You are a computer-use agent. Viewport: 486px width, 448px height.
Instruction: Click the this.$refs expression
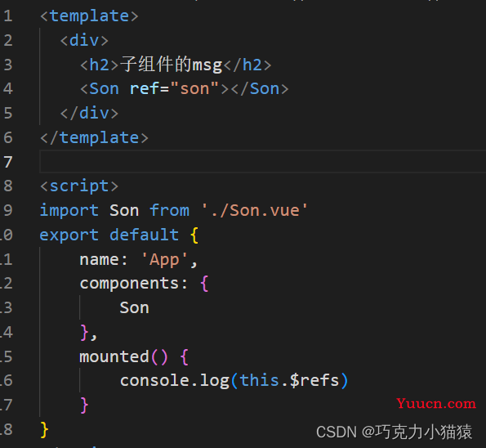(289, 381)
